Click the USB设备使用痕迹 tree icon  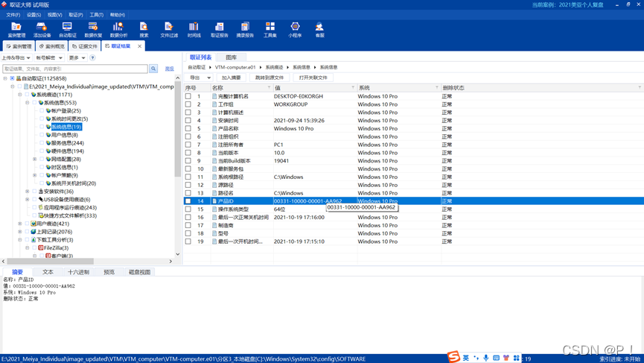pos(41,199)
